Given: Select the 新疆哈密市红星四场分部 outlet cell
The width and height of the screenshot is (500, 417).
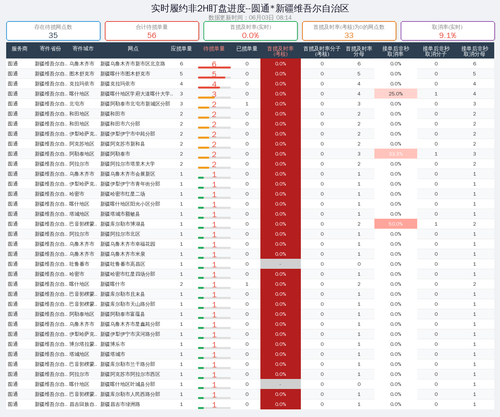Looking at the screenshot, I should tap(128, 274).
